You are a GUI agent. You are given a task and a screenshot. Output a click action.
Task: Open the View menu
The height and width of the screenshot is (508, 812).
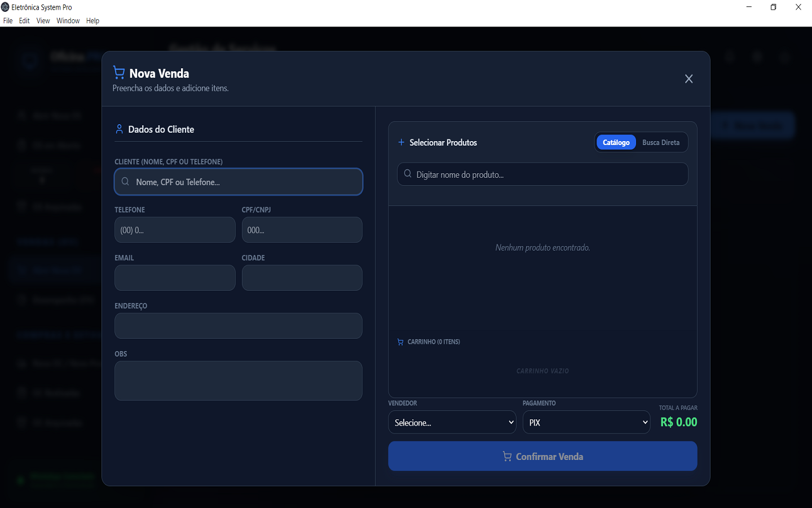tap(43, 21)
